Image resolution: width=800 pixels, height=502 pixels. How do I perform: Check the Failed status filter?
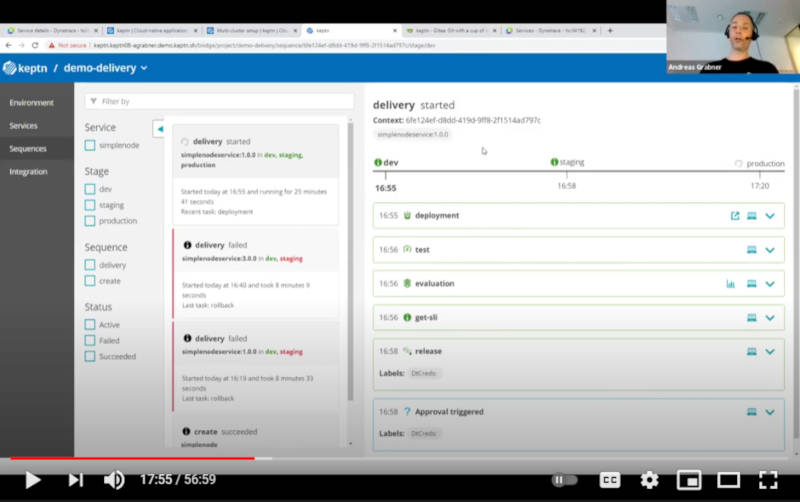(90, 340)
